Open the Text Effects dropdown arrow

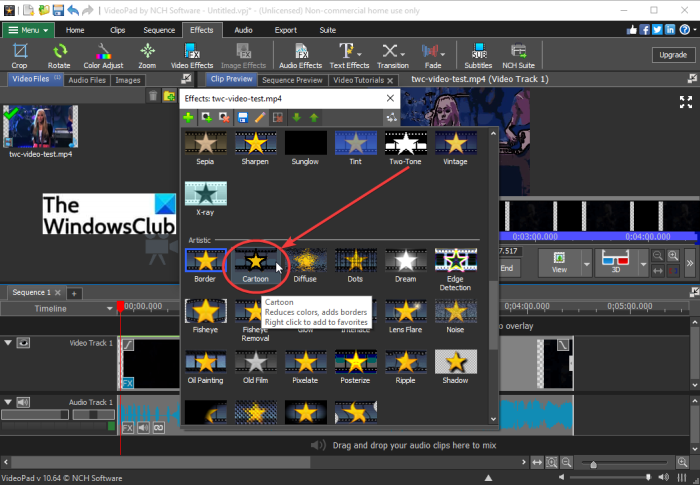(x=359, y=54)
